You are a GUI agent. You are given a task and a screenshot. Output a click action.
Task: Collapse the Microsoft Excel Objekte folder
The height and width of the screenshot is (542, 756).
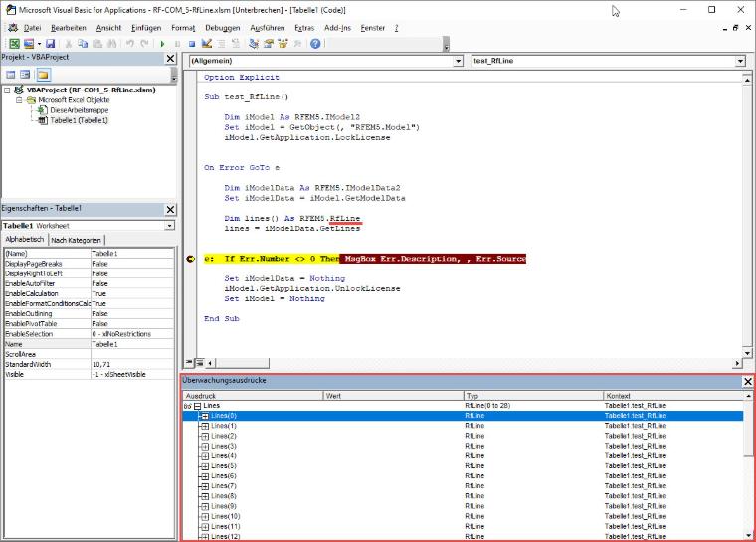click(19, 100)
